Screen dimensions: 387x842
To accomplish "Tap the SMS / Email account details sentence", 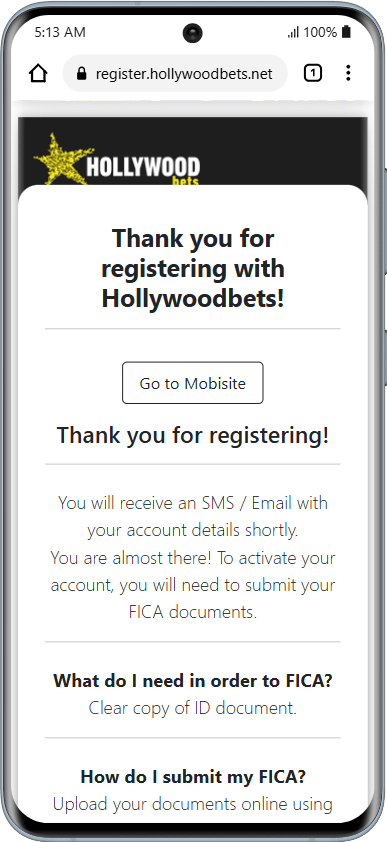I will (x=193, y=517).
